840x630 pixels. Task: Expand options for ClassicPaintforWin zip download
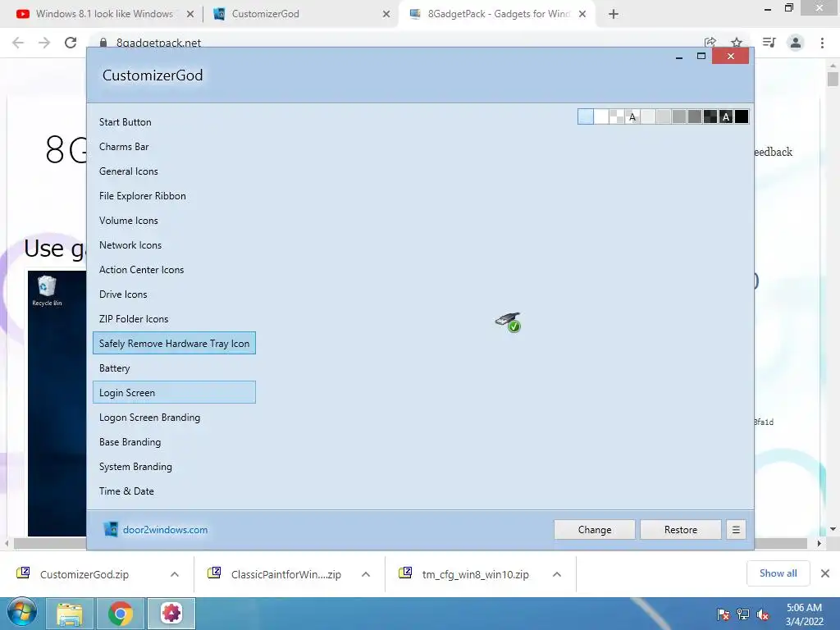point(366,574)
